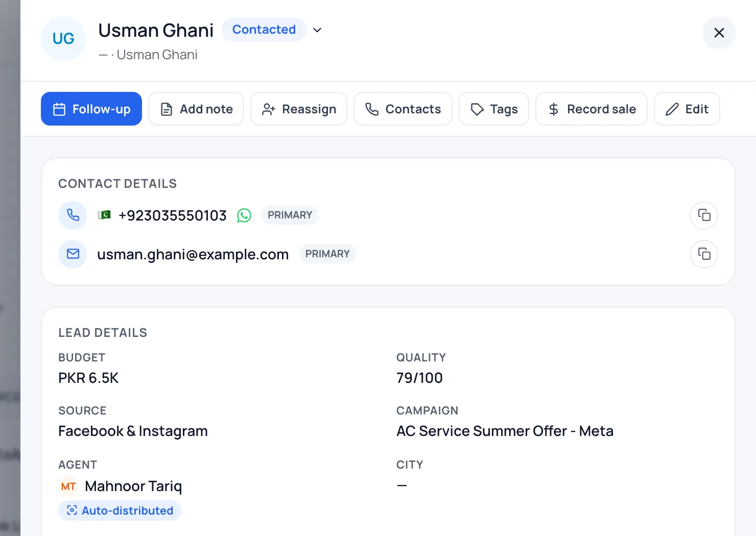This screenshot has width=756, height=536.
Task: Click Record sale
Action: pyautogui.click(x=592, y=109)
